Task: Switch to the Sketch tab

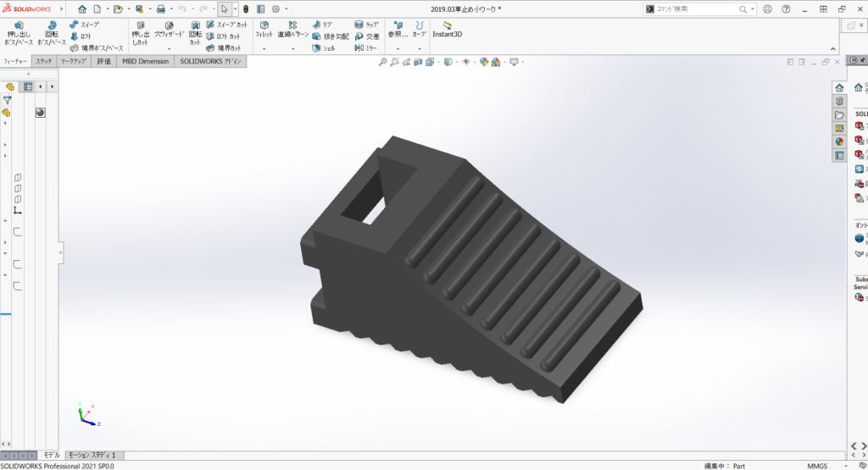Action: click(44, 62)
